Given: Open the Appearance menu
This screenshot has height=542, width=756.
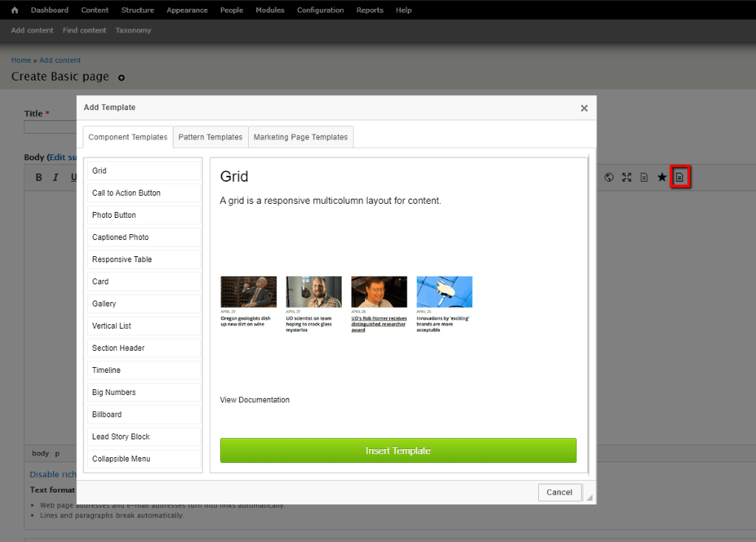Looking at the screenshot, I should tap(187, 10).
